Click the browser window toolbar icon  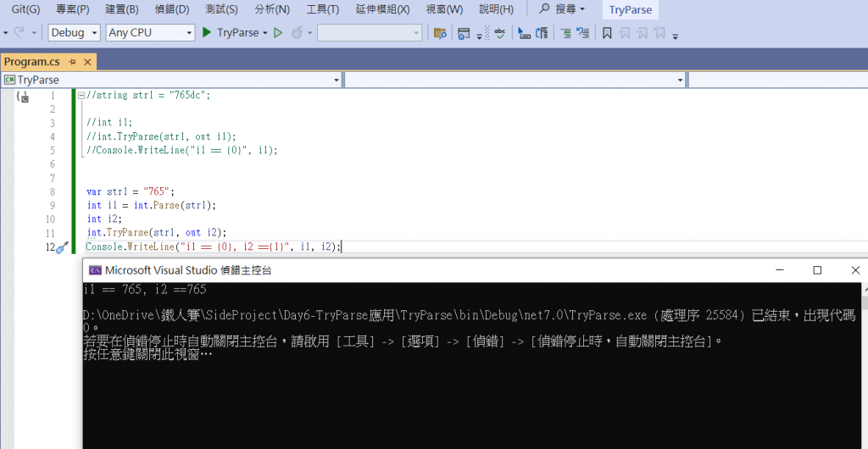click(x=464, y=33)
